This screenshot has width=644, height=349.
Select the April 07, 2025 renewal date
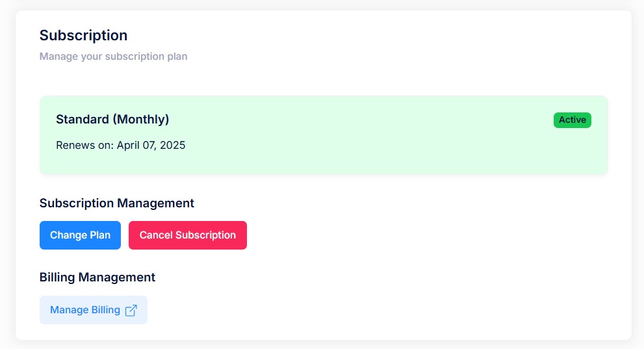click(151, 146)
